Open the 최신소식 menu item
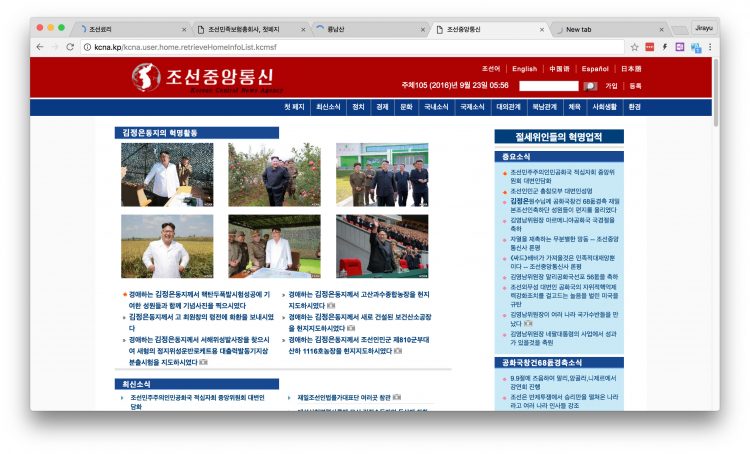Image resolution: width=750 pixels, height=454 pixels. (x=328, y=107)
